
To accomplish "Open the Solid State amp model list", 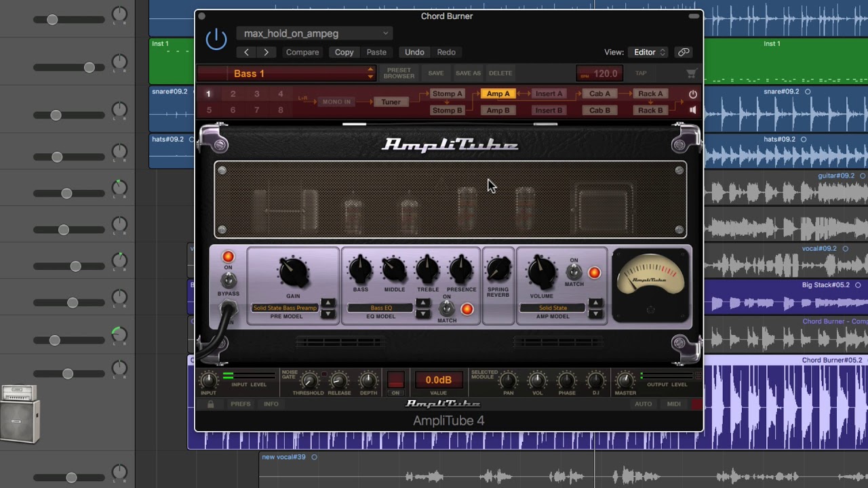I will click(553, 308).
